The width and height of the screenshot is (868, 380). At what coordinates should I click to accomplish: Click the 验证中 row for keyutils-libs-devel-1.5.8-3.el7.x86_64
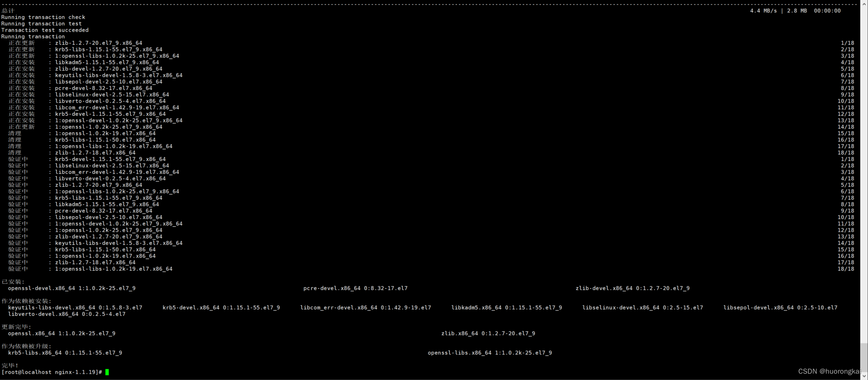(x=431, y=243)
